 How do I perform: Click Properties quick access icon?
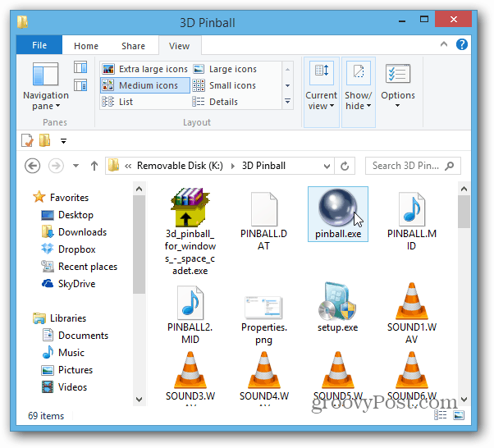click(x=27, y=140)
